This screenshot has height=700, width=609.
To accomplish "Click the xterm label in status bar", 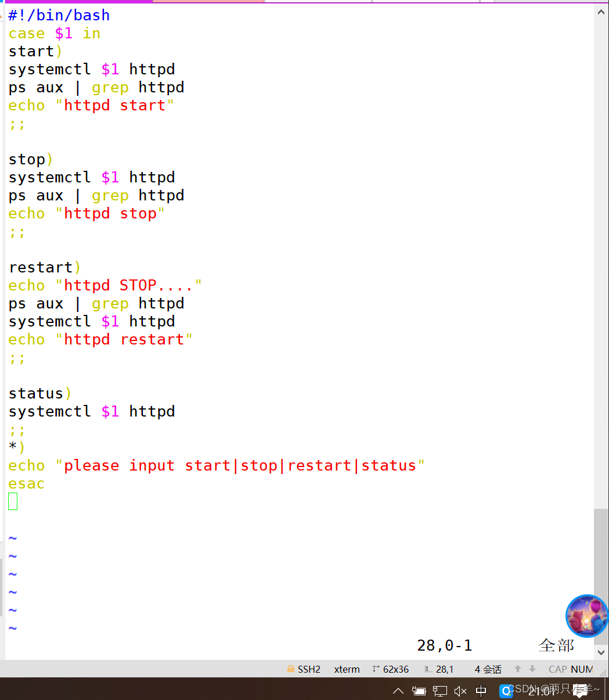I will coord(347,669).
